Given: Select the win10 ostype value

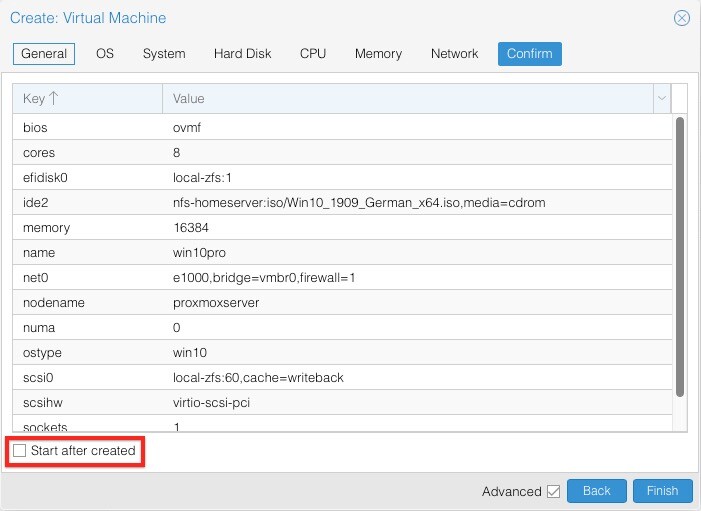Looking at the screenshot, I should point(190,353).
